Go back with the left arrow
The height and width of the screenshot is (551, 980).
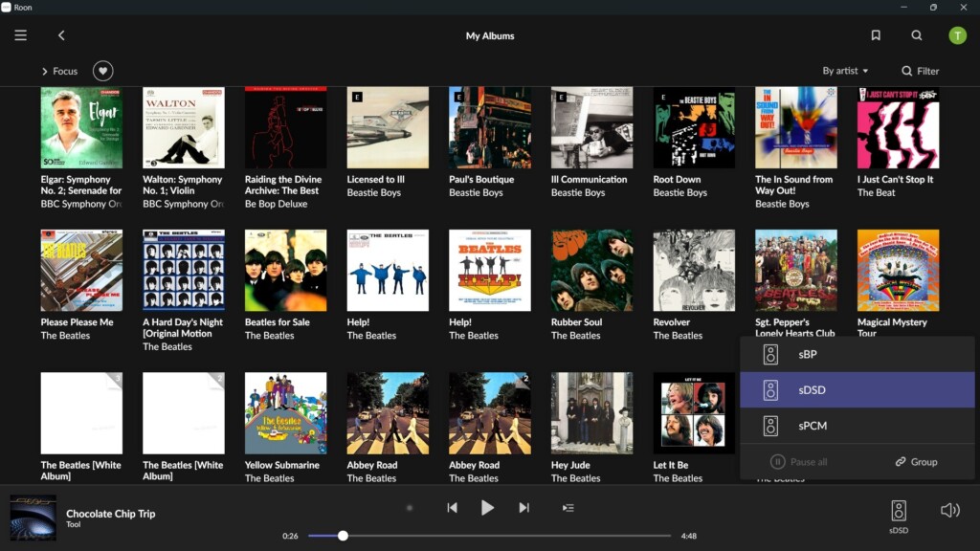61,35
